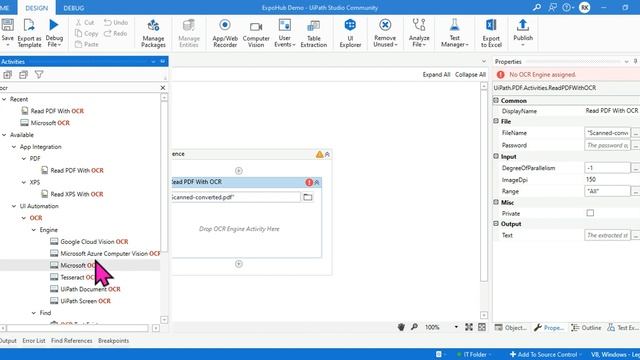Launch the App/Web Recorder
The width and height of the screenshot is (640, 360).
pos(225,33)
